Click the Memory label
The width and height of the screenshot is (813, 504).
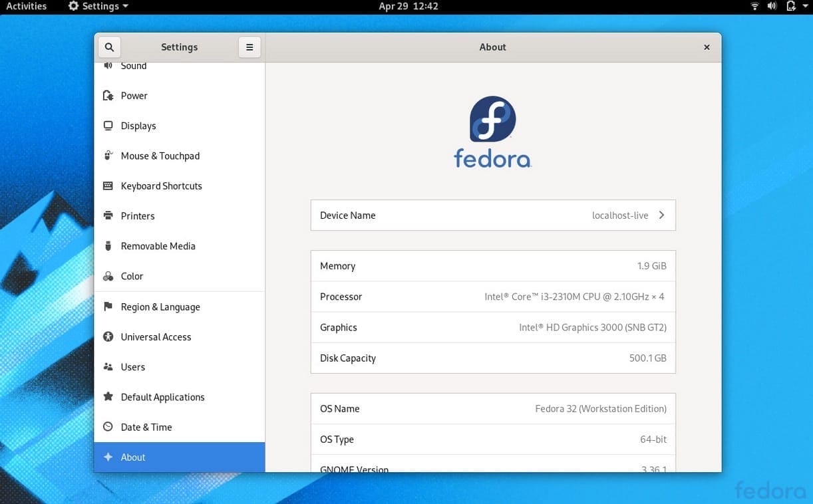click(x=337, y=266)
